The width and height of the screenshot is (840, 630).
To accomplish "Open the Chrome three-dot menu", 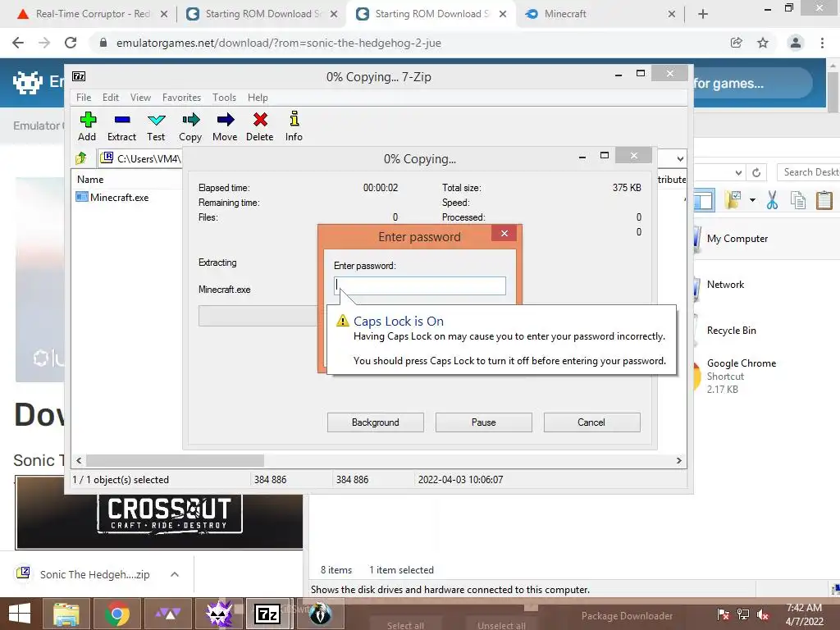I will [x=822, y=43].
